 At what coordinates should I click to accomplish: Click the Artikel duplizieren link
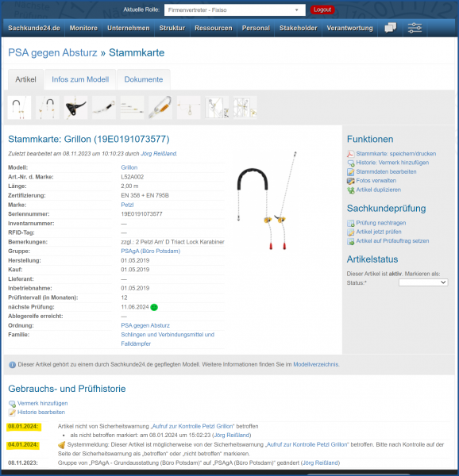379,190
